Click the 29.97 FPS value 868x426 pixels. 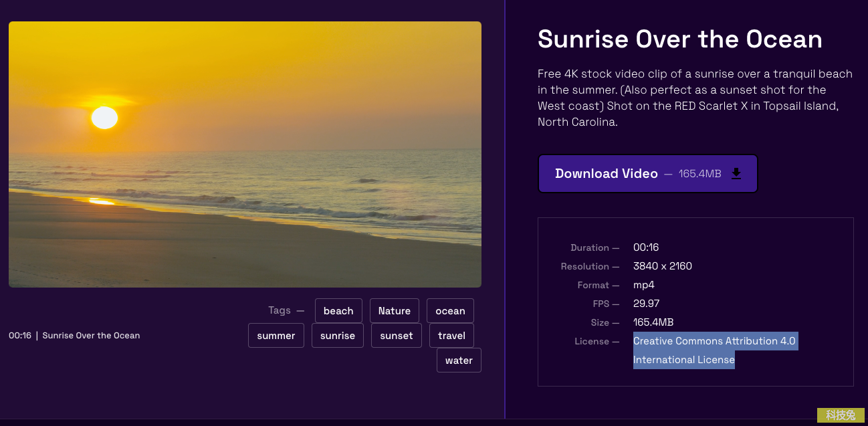coord(646,304)
